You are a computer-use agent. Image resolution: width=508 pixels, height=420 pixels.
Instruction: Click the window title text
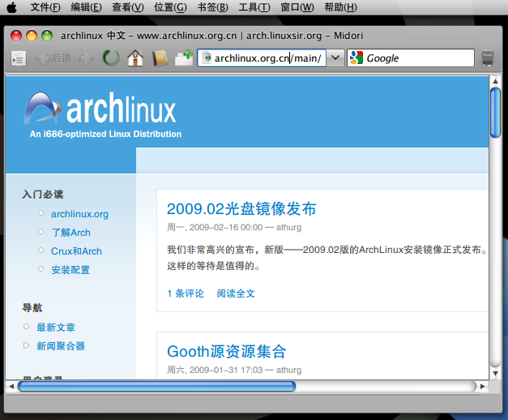coord(212,36)
